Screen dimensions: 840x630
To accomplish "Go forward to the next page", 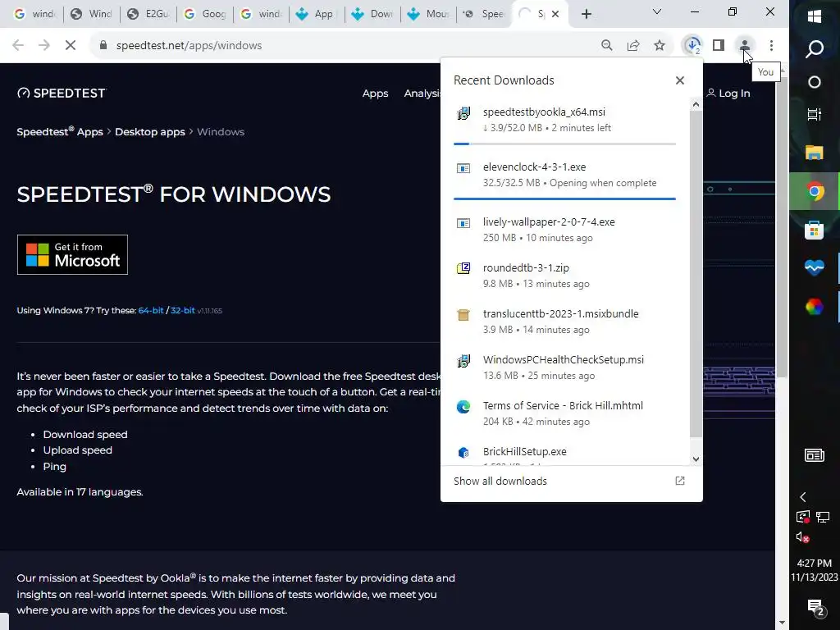I will click(44, 46).
